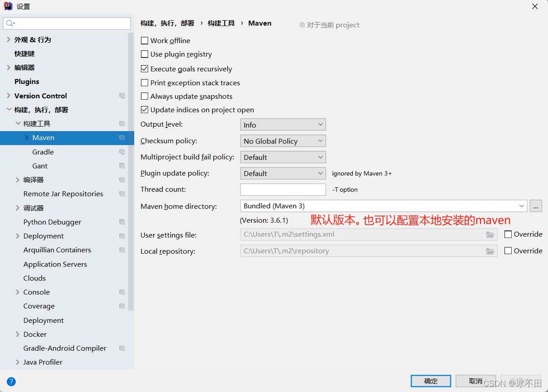Select 快捷键 in the settings tree
This screenshot has width=548, height=392.
point(24,53)
